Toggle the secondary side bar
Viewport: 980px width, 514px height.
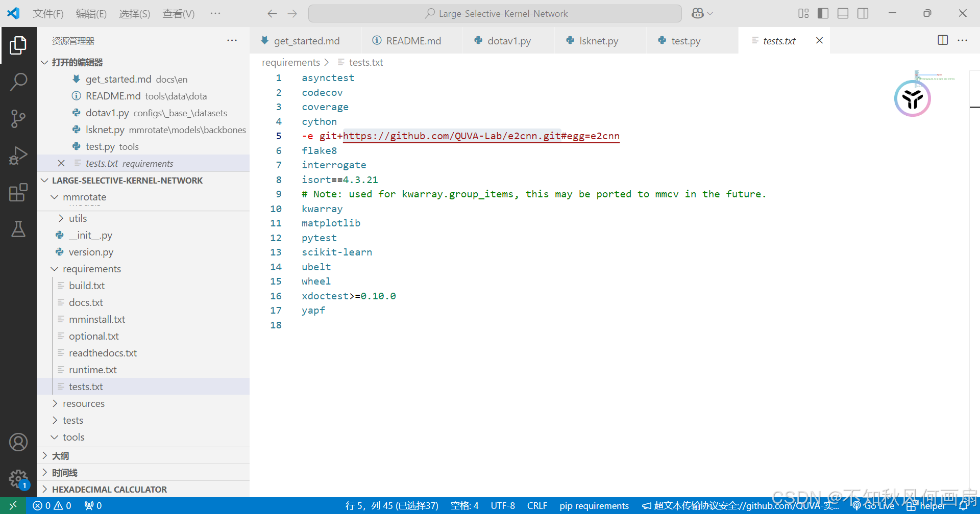click(863, 14)
